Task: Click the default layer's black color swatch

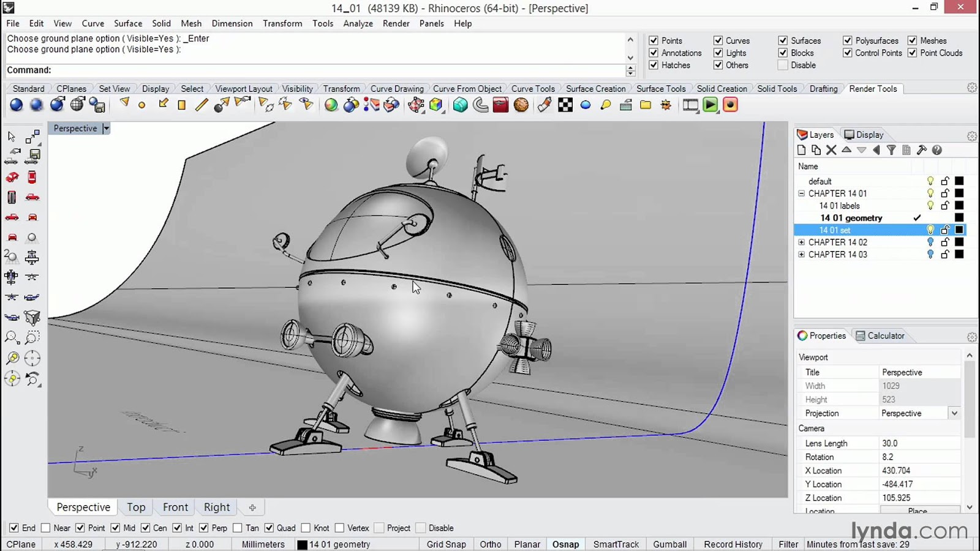Action: (x=959, y=181)
